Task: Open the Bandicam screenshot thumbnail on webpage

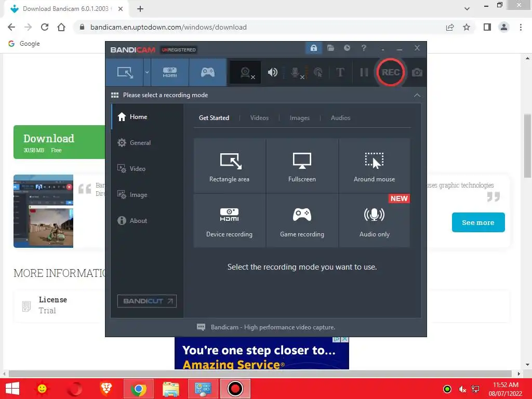Action: click(x=44, y=211)
